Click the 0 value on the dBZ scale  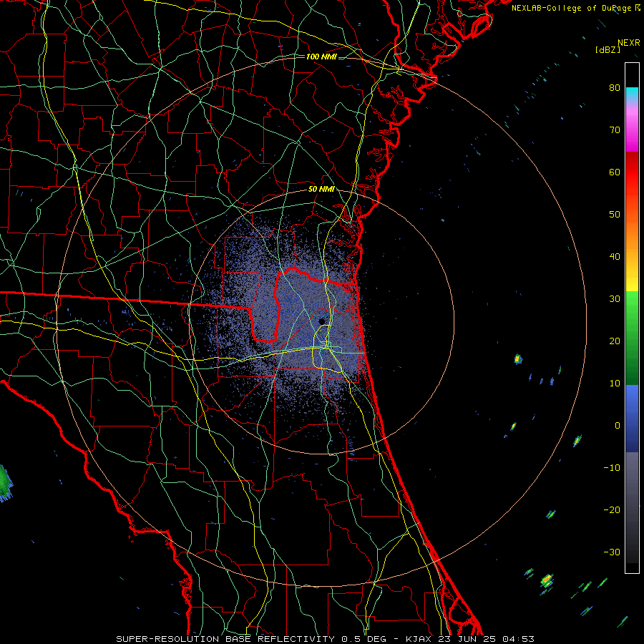[618, 426]
